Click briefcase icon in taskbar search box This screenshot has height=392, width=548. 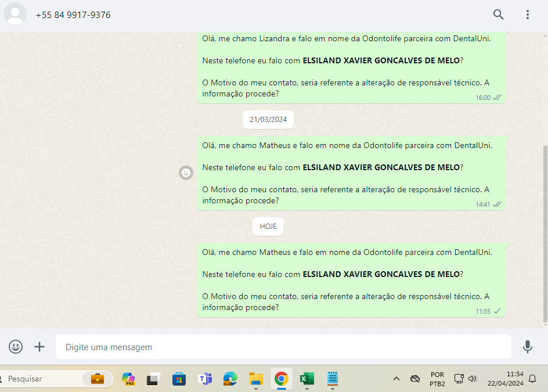click(97, 379)
